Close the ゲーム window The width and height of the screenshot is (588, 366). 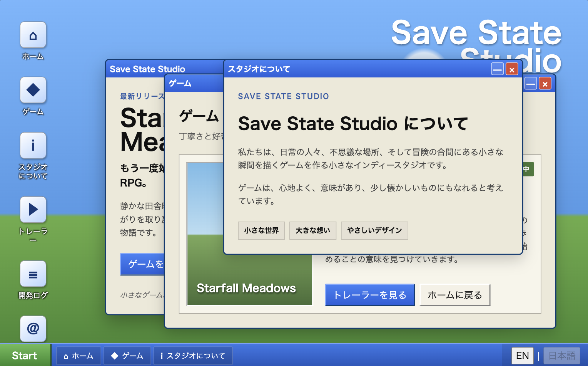545,84
